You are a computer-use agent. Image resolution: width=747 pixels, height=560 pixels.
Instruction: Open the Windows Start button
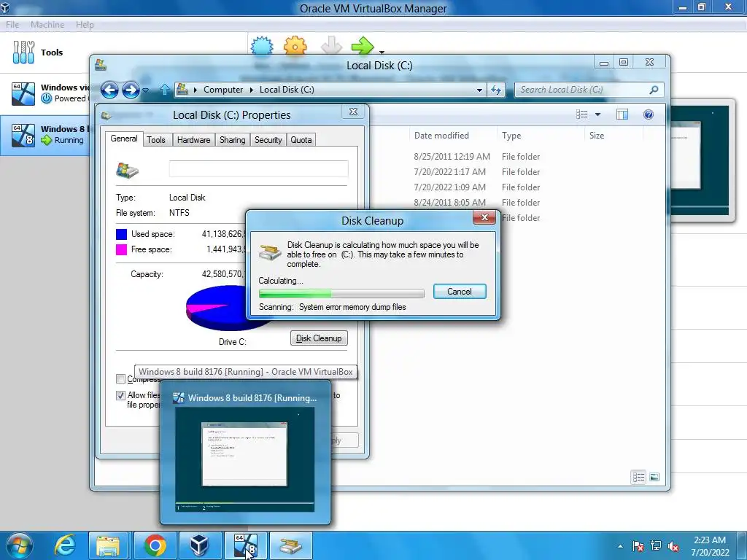(19, 545)
